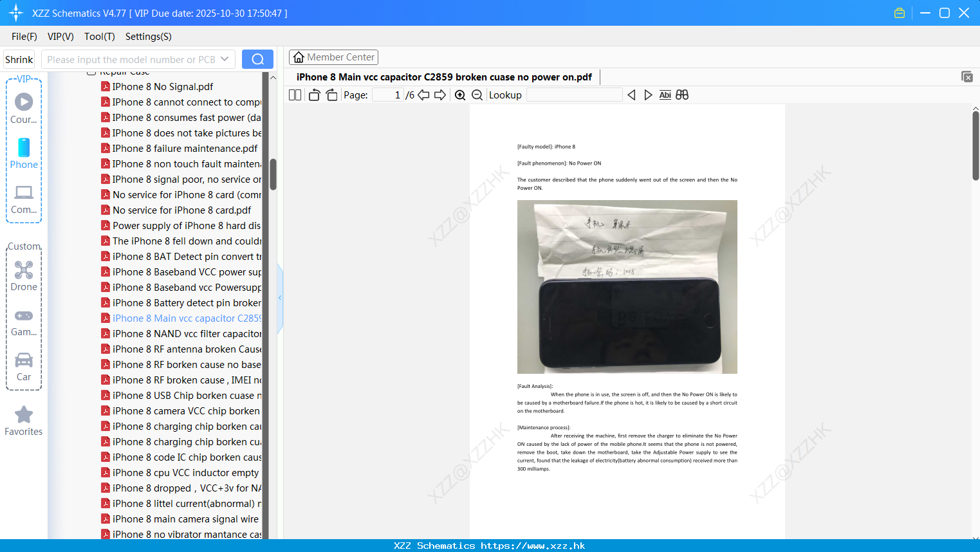Open iPhone 8 code IC chip file
The image size is (980, 552).
click(x=181, y=457)
